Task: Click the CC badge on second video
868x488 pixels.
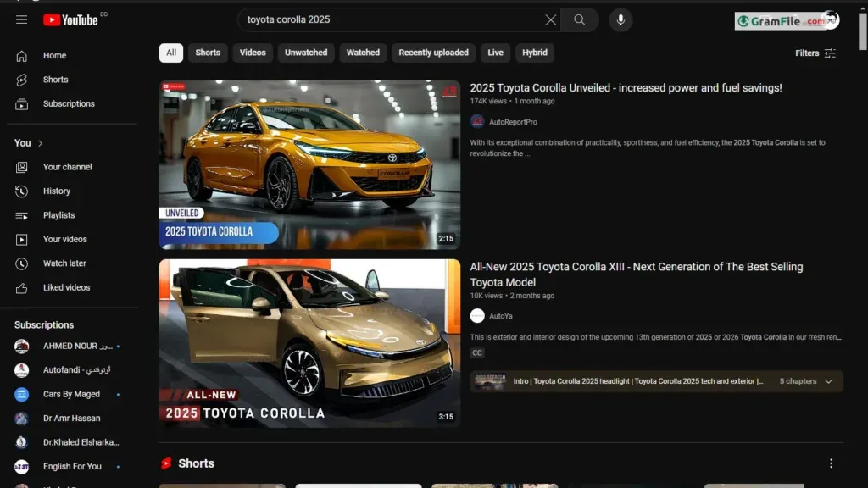Action: 477,353
